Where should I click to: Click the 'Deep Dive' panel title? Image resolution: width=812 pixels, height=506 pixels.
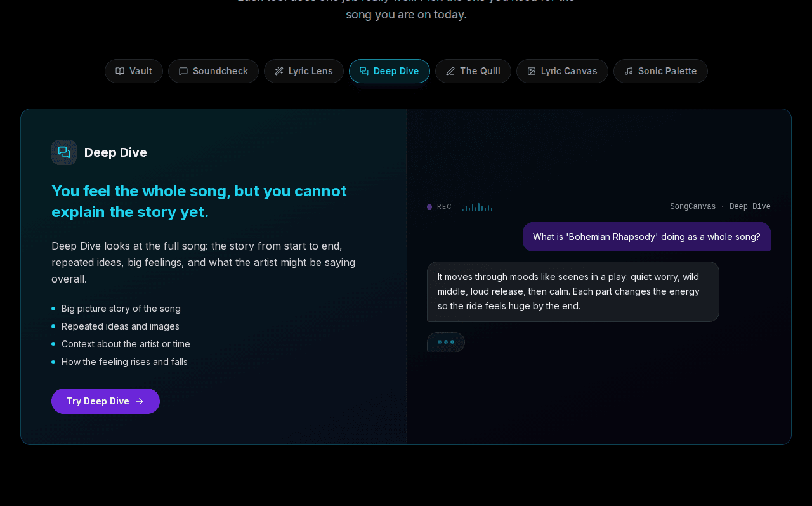(115, 152)
